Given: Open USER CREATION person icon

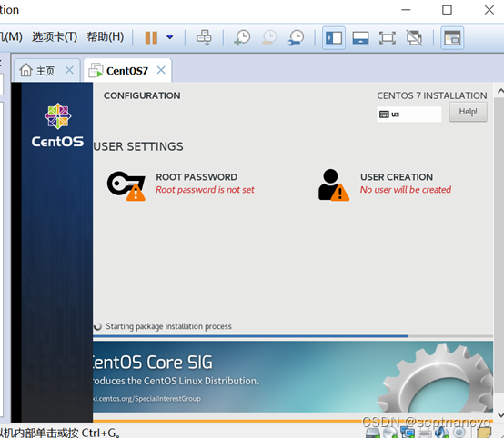Looking at the screenshot, I should click(x=333, y=185).
